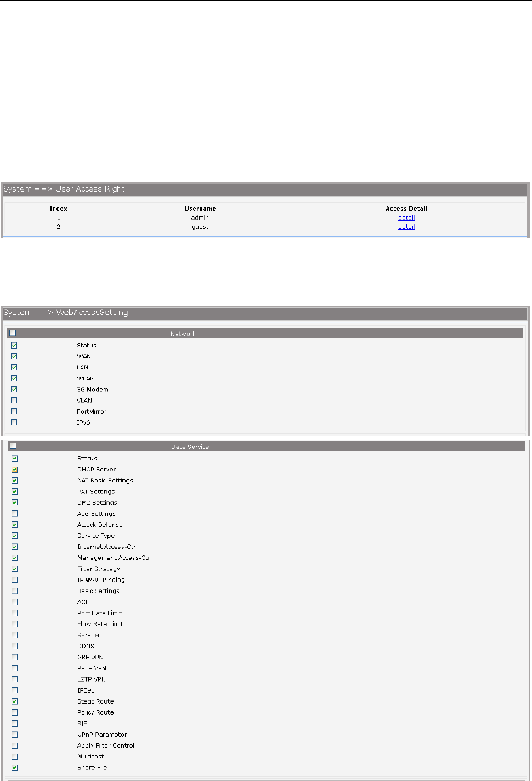This screenshot has width=532, height=781.
Task: Enable the IPSec checkbox
Action: click(15, 690)
